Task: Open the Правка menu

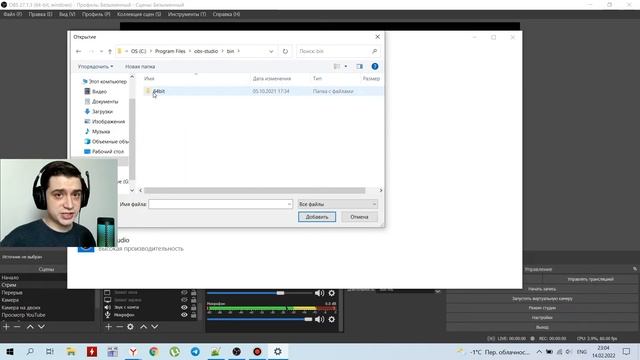Action: click(x=40, y=14)
